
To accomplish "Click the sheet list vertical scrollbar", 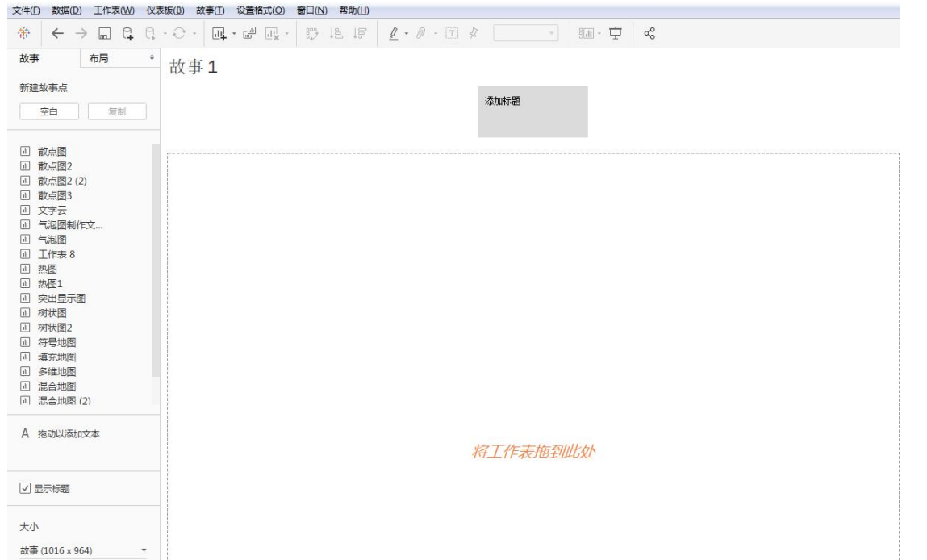I will [156, 260].
